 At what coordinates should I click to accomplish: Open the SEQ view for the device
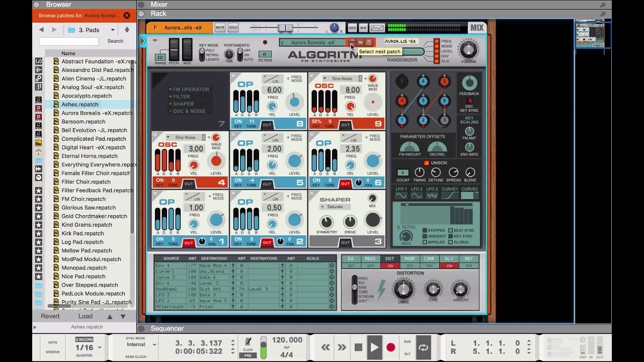[x=352, y=28]
